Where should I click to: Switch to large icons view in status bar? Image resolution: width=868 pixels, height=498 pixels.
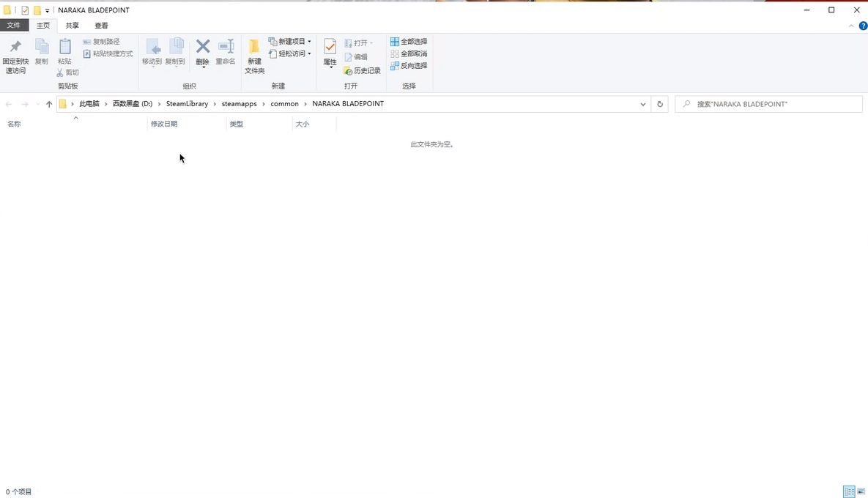point(861,491)
